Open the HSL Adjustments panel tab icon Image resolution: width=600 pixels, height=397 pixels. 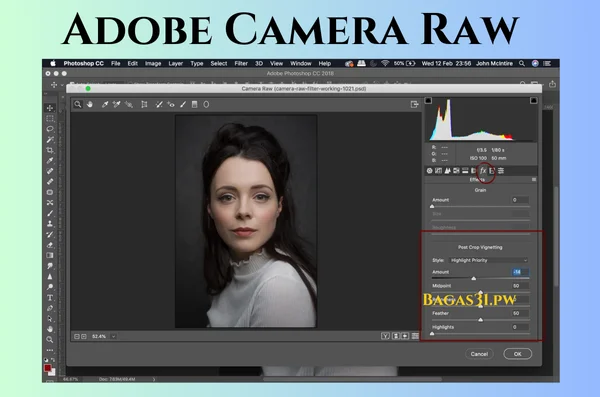[456, 171]
